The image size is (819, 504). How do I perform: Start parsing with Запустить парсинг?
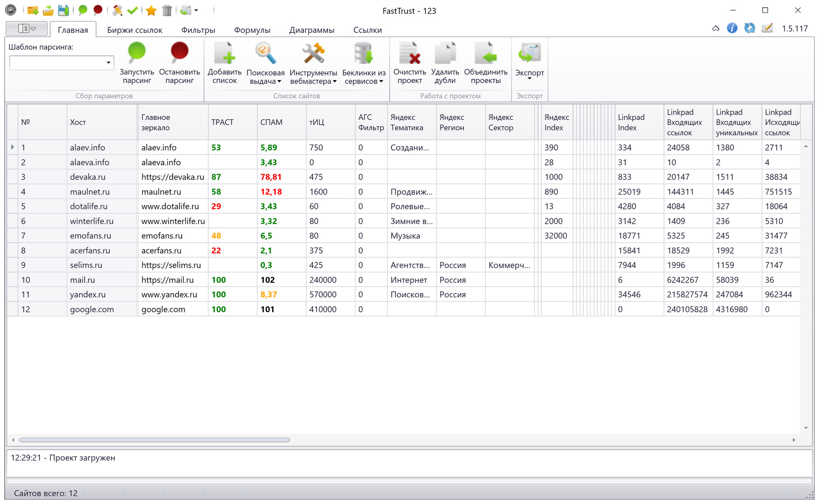(x=136, y=63)
